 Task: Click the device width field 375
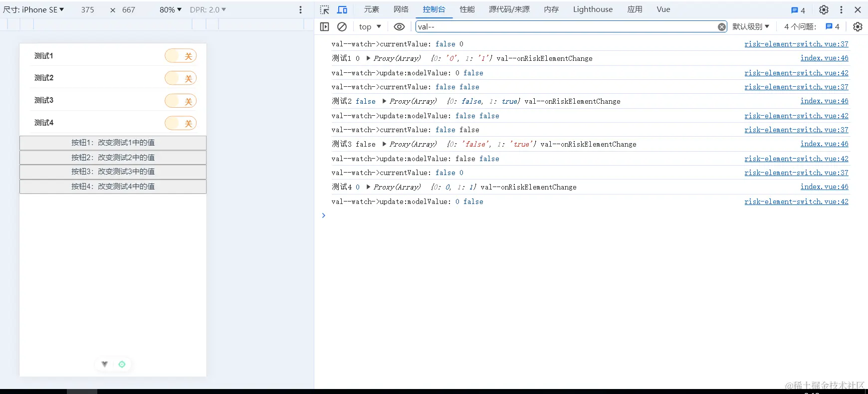88,10
